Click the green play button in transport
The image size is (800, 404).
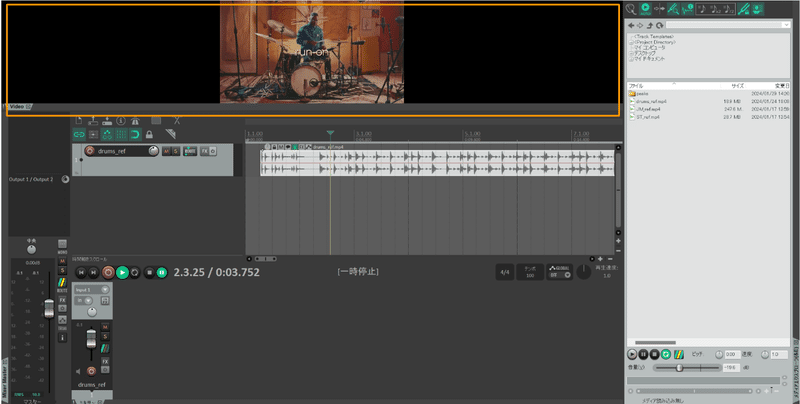coord(122,272)
